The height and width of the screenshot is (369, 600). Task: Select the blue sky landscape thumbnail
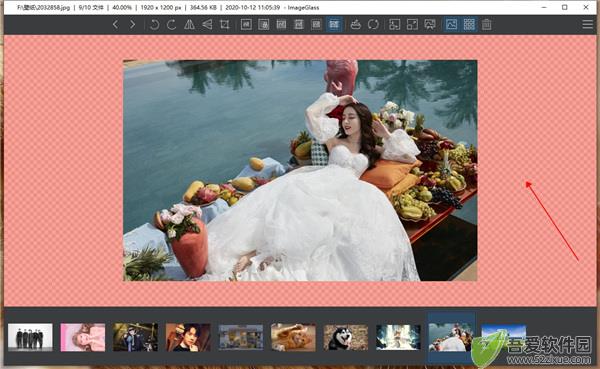(504, 337)
